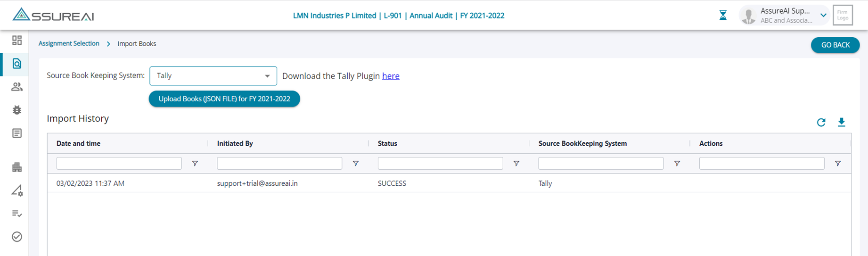
Task: Open the circled checkmark sidebar icon
Action: pyautogui.click(x=17, y=237)
